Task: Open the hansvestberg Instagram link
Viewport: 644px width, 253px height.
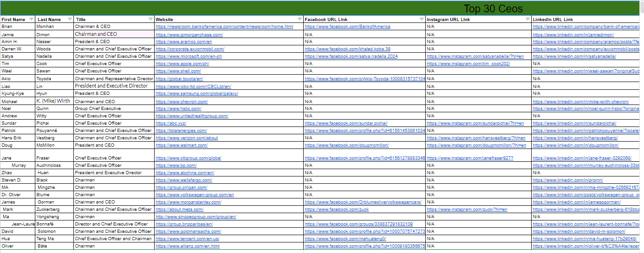Action: 476,138
